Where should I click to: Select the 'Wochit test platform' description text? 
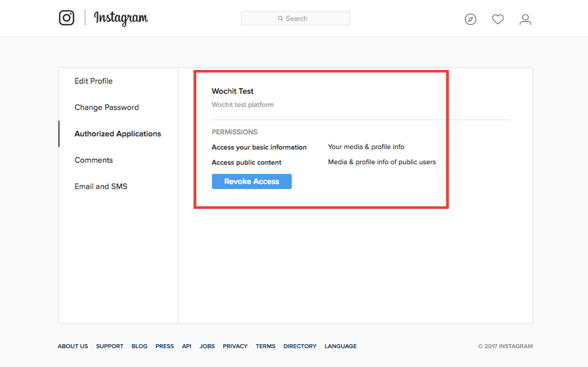coord(242,105)
